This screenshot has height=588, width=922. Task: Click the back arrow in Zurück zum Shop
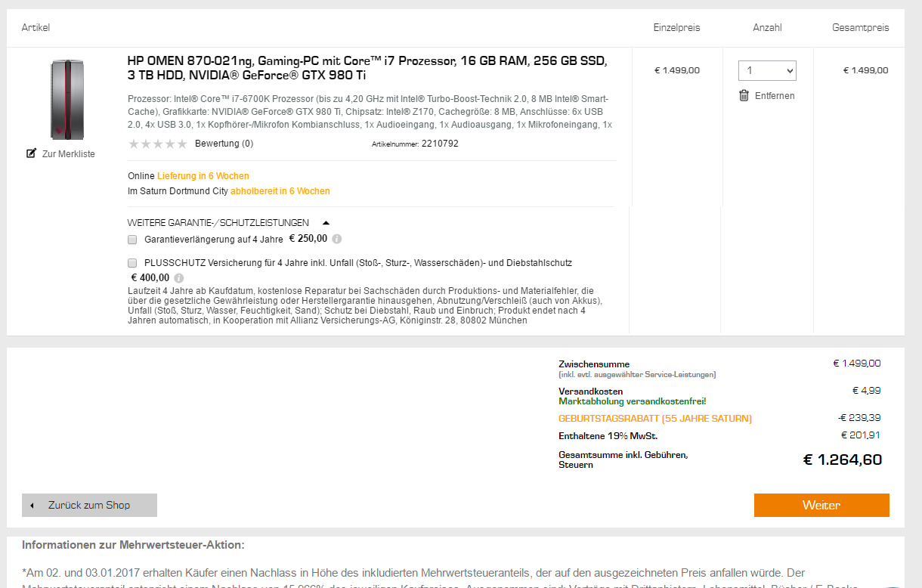(32, 506)
